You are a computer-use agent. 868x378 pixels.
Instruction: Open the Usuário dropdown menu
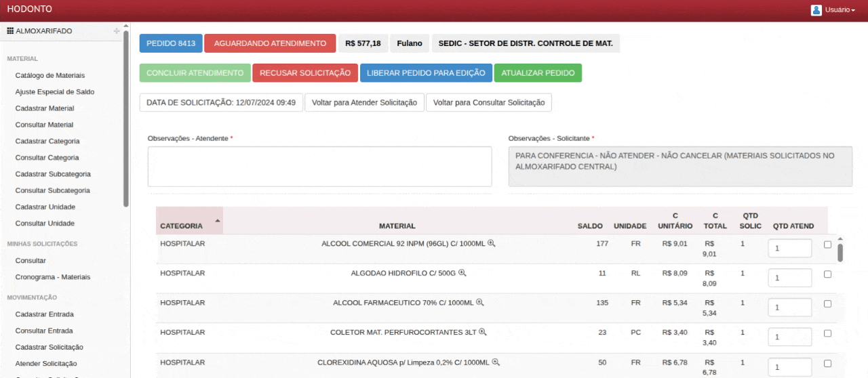point(840,9)
